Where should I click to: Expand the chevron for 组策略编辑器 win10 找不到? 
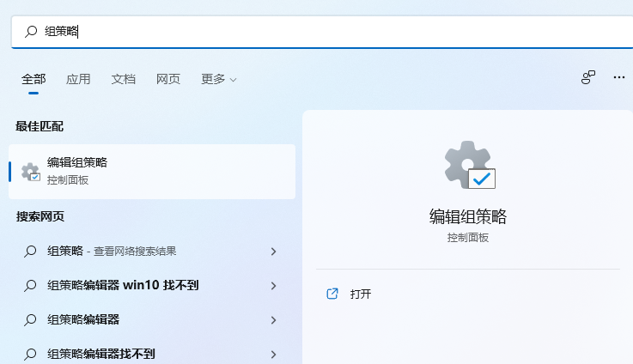273,286
